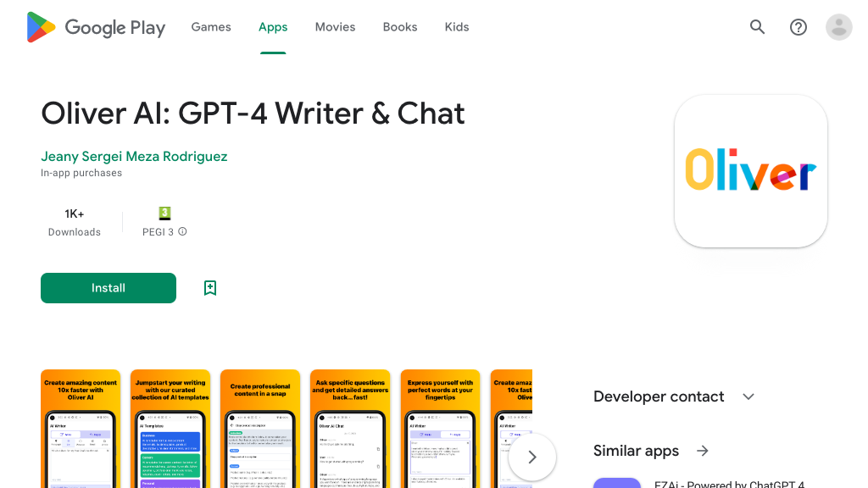Open the account profile avatar
This screenshot has width=868, height=488.
point(838,27)
